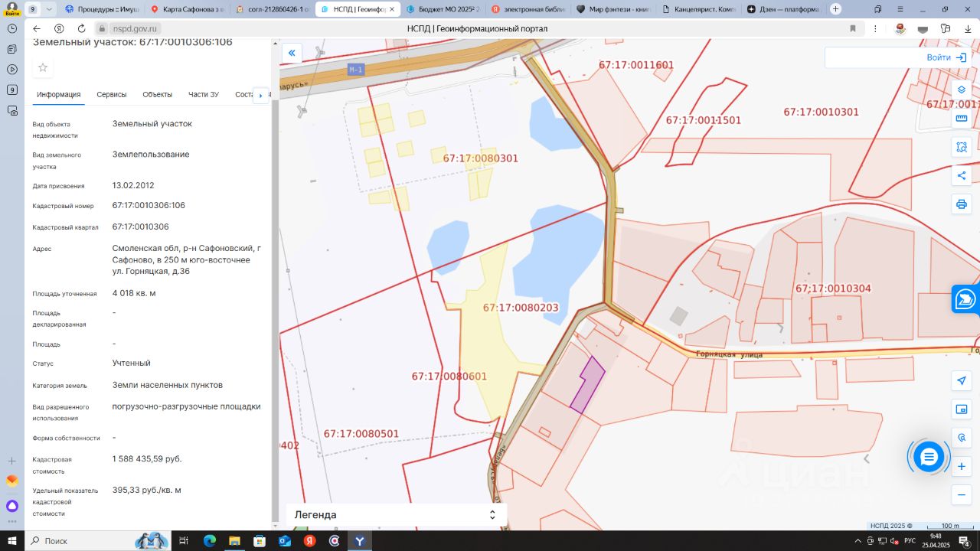980x551 pixels.
Task: Close the НСПД Геоинформационный портал tab
Action: [393, 9]
